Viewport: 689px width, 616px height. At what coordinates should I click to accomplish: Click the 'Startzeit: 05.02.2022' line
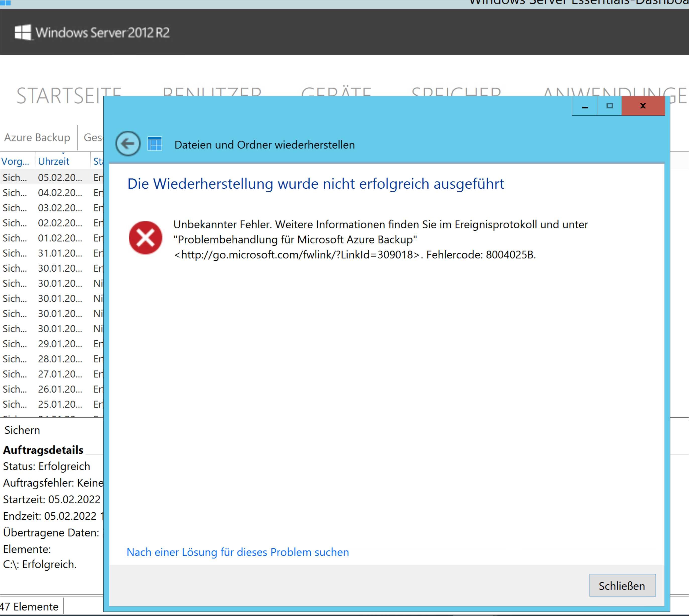[52, 500]
